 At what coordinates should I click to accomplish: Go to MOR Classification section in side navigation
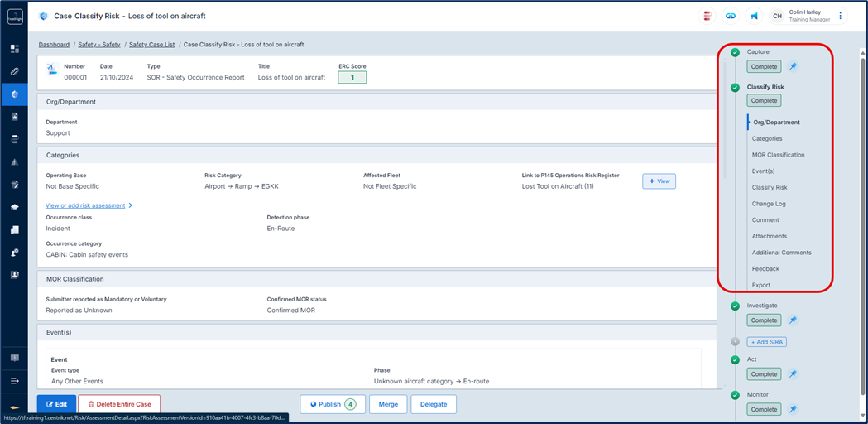click(778, 155)
